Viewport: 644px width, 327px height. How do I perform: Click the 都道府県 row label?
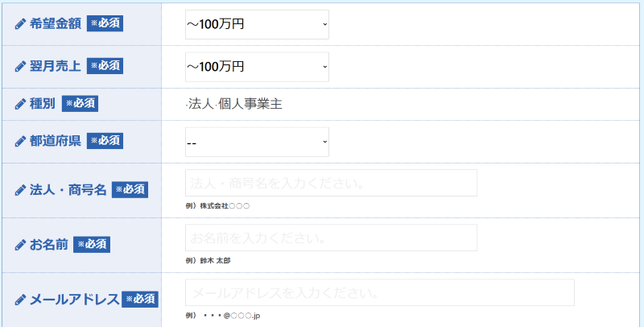coord(56,141)
